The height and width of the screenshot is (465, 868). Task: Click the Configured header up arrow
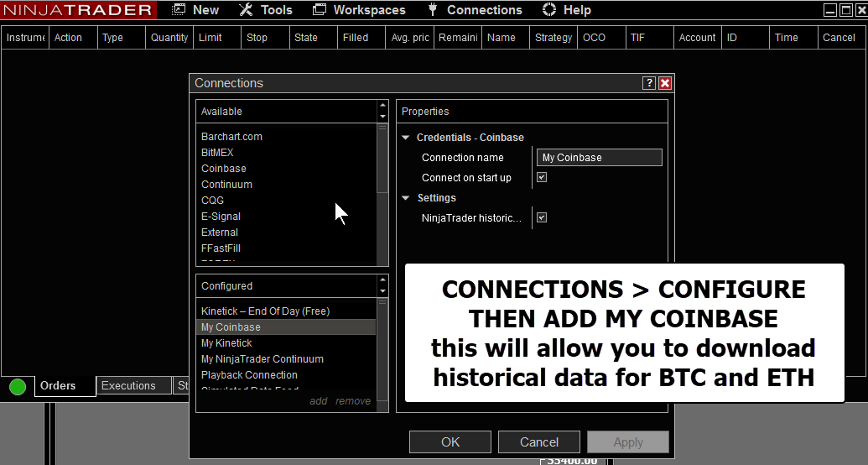[382, 280]
